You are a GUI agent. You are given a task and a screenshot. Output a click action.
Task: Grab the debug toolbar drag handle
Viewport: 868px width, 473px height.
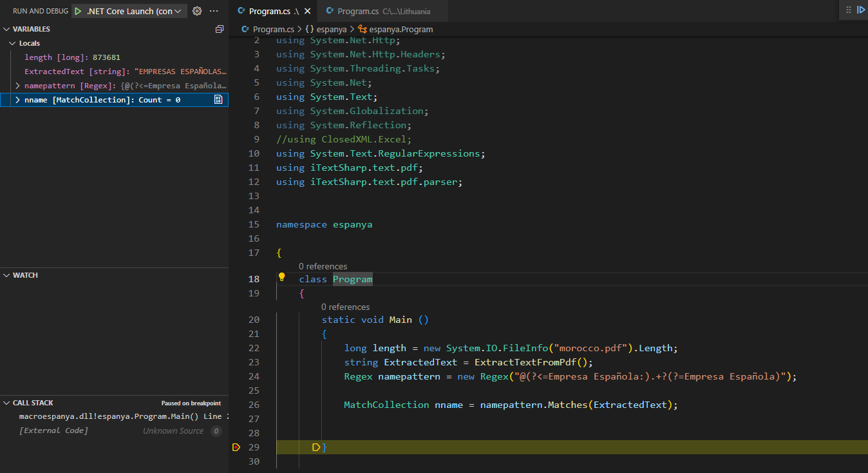(x=848, y=10)
